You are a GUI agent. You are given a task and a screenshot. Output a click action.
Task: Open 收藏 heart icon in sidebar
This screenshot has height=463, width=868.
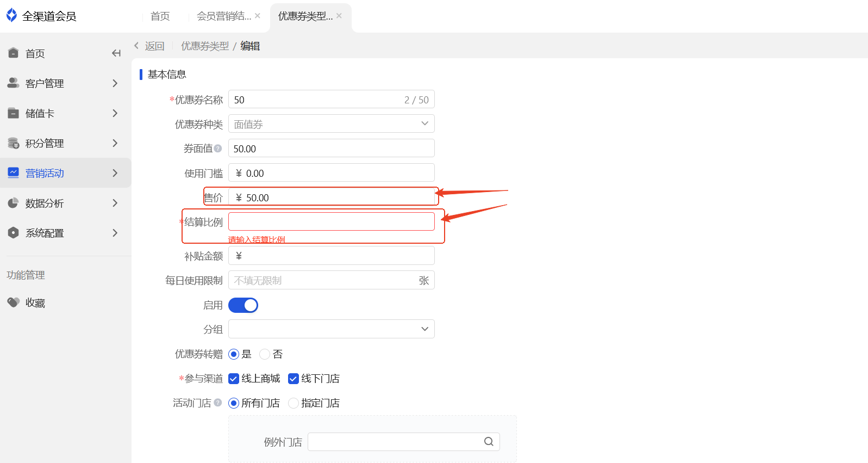[x=14, y=302]
